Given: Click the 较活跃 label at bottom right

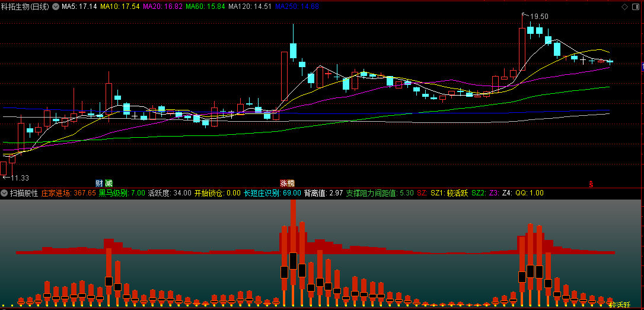Looking at the screenshot, I should point(620,305).
